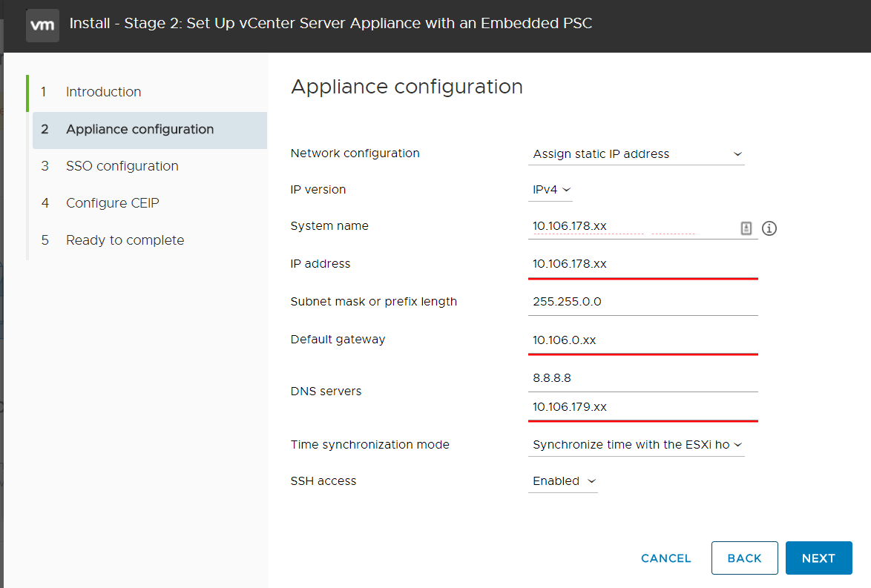Click the Install - Stage 2 title text
This screenshot has height=588, width=871.
pos(330,23)
